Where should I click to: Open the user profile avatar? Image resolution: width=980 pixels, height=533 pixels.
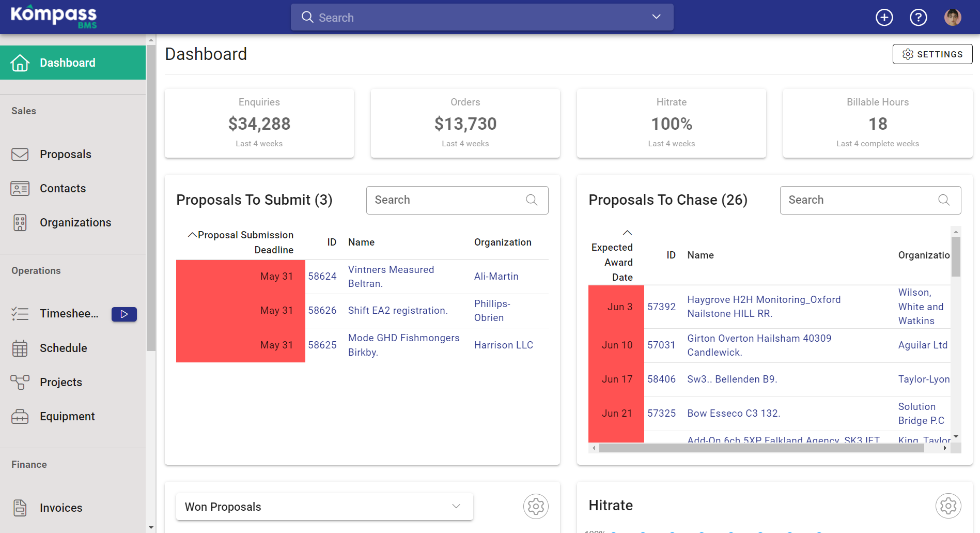(953, 18)
